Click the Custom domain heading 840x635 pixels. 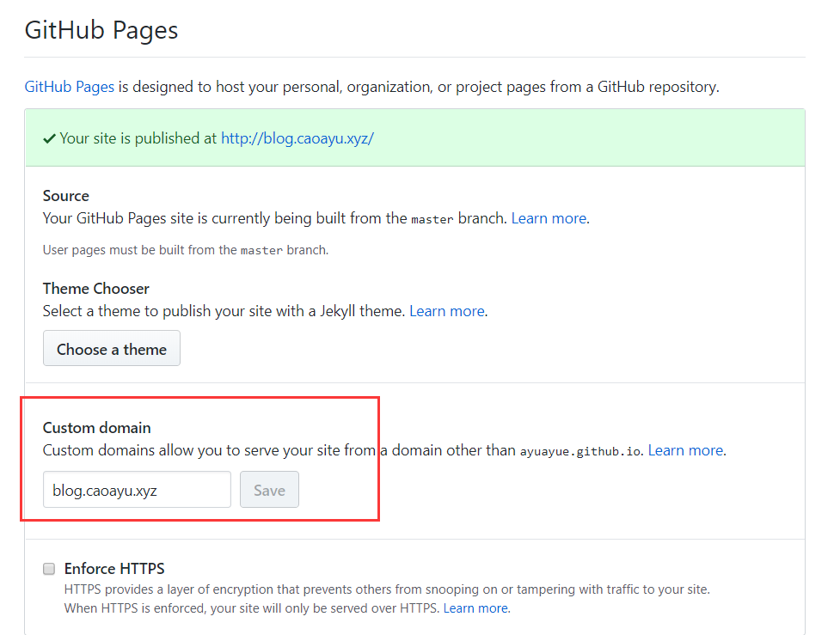[97, 428]
